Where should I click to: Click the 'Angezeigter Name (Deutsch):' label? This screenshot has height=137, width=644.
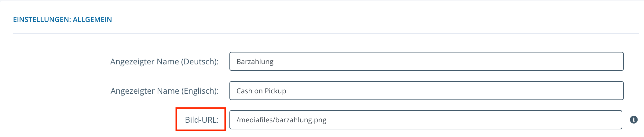click(164, 62)
